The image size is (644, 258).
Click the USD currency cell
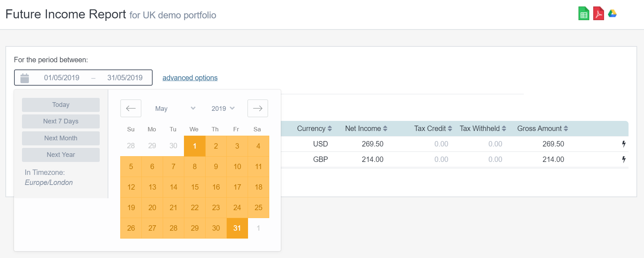320,144
